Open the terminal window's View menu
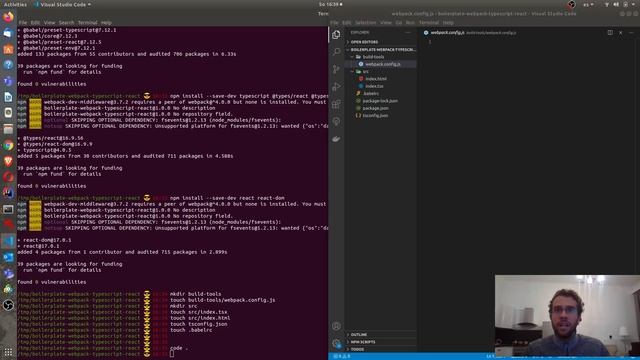This screenshot has height=360, width=640. coord(49,23)
